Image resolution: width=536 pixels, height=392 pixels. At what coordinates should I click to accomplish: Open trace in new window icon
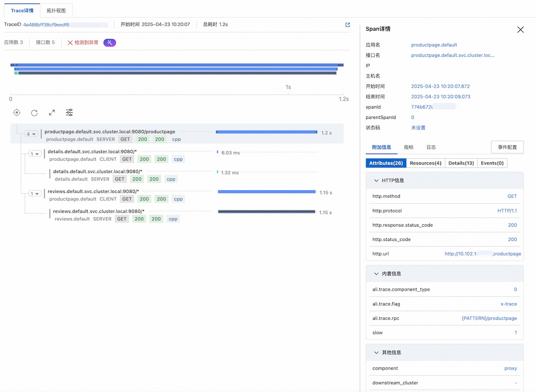[348, 25]
